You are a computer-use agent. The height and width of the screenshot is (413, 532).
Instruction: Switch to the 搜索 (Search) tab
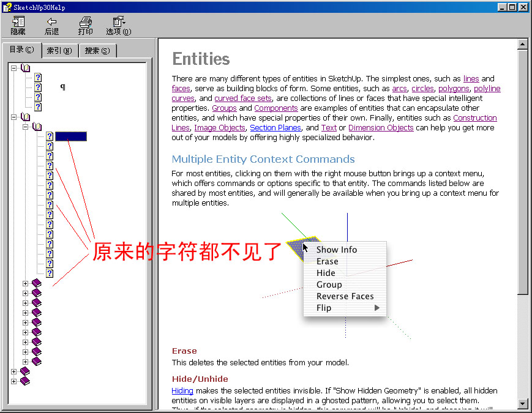[x=97, y=51]
